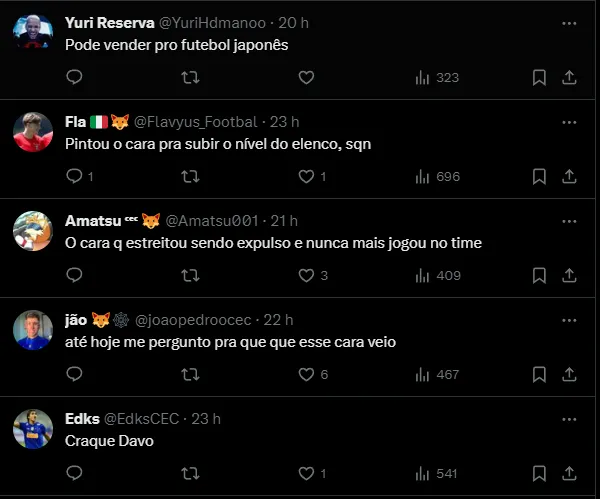
Task: Open Amatsu's tweet posted 21 h ago
Action: [284, 221]
